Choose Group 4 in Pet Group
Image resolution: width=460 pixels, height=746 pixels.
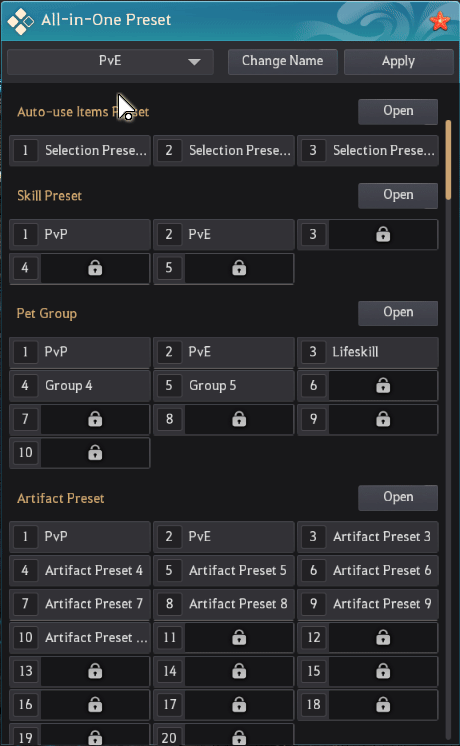click(80, 385)
